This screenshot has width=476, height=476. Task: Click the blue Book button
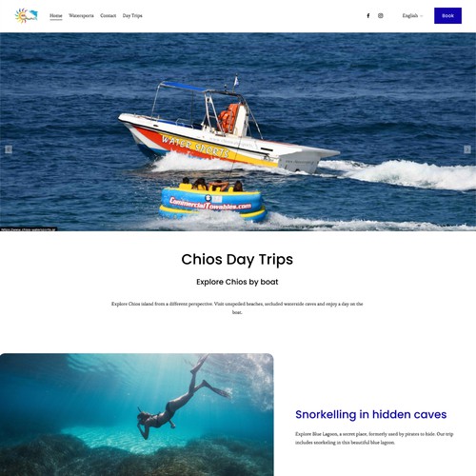[447, 15]
